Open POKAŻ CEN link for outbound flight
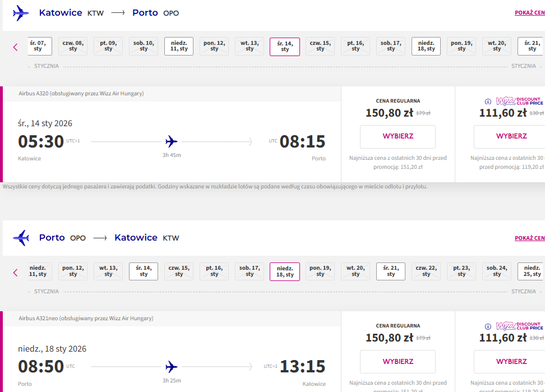545x392 pixels. [530, 13]
